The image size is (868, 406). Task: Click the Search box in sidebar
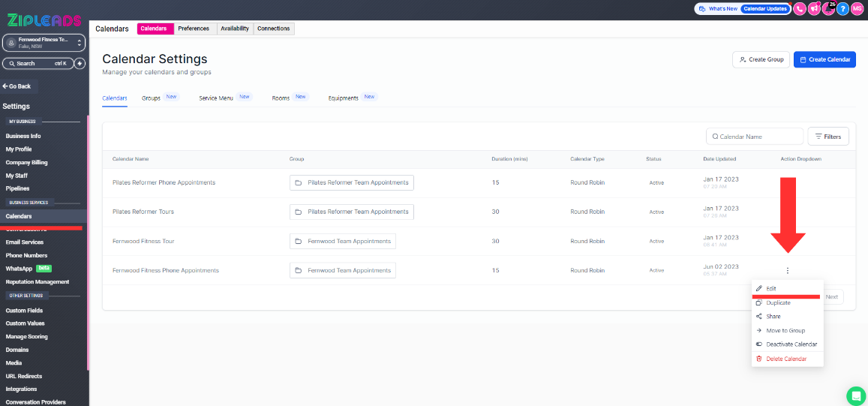point(38,64)
